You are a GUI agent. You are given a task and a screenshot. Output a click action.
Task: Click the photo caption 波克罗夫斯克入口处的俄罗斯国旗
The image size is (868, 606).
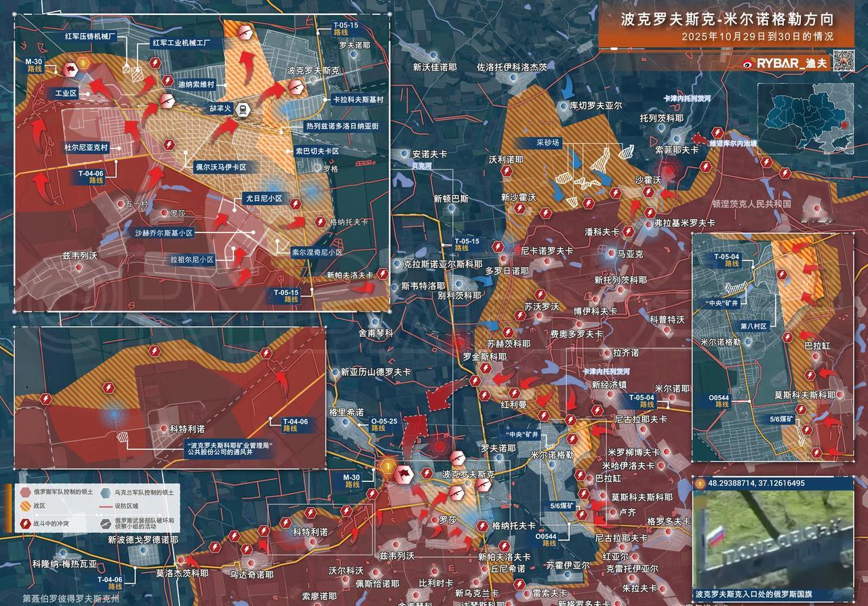pyautogui.click(x=755, y=594)
